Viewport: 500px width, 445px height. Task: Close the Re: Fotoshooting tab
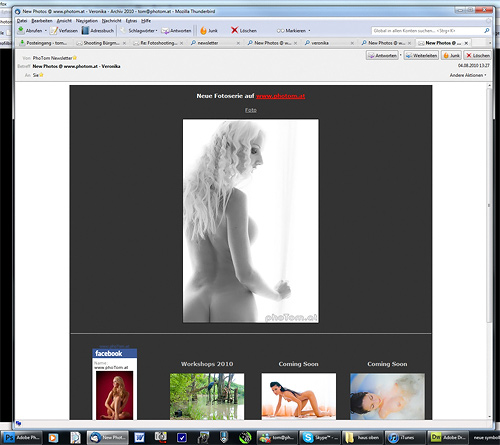[182, 43]
